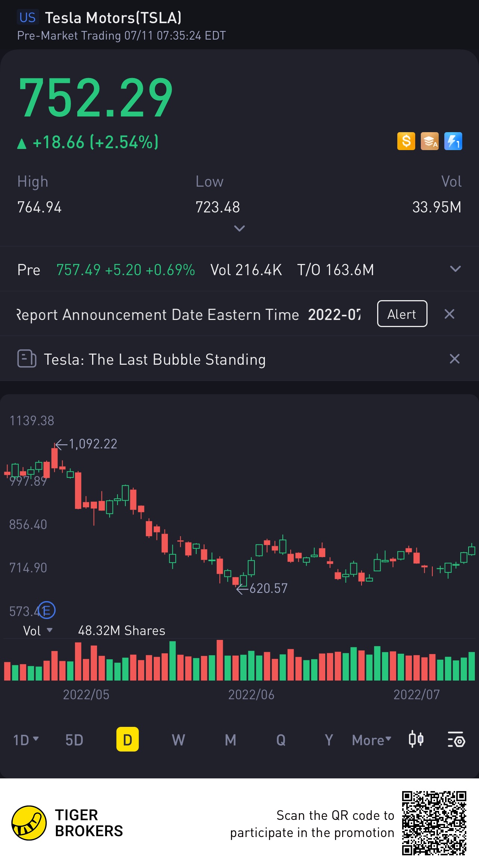Tap the news article document icon
The image size is (479, 868).
26,359
